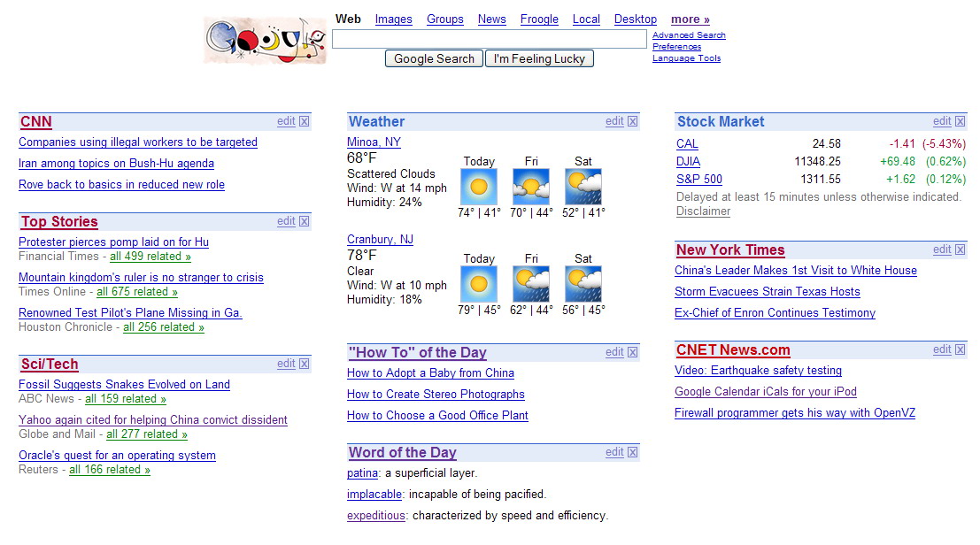Click I'm Feeling Lucky button

pyautogui.click(x=539, y=58)
